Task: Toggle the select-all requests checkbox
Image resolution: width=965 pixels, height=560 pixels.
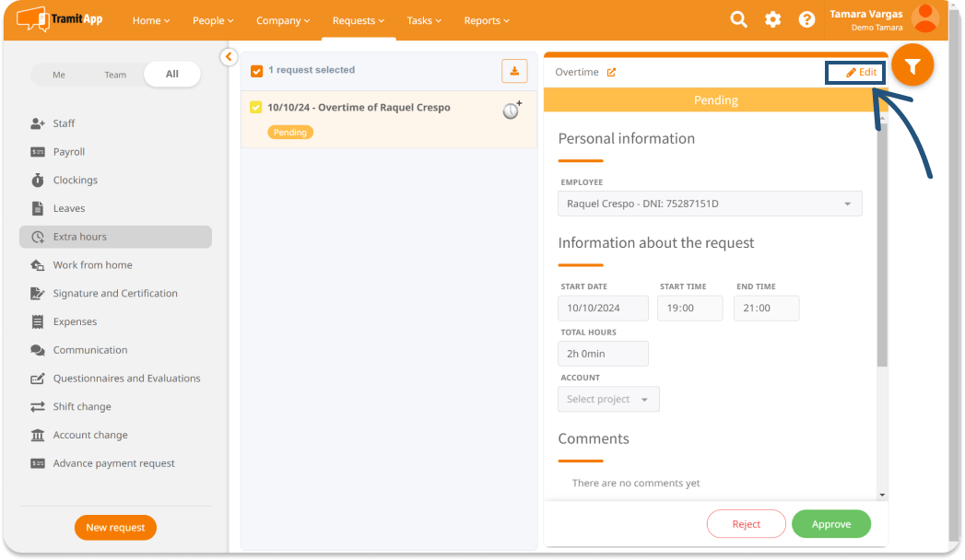Action: coord(257,71)
